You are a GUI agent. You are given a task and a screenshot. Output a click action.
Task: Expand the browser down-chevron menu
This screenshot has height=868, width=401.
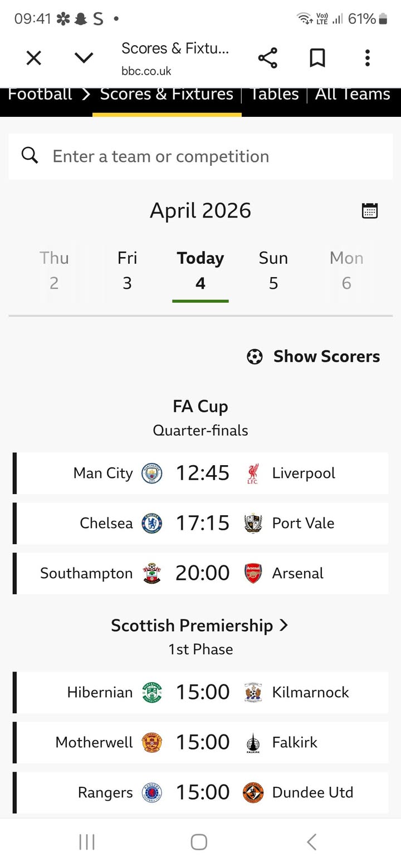pos(84,58)
